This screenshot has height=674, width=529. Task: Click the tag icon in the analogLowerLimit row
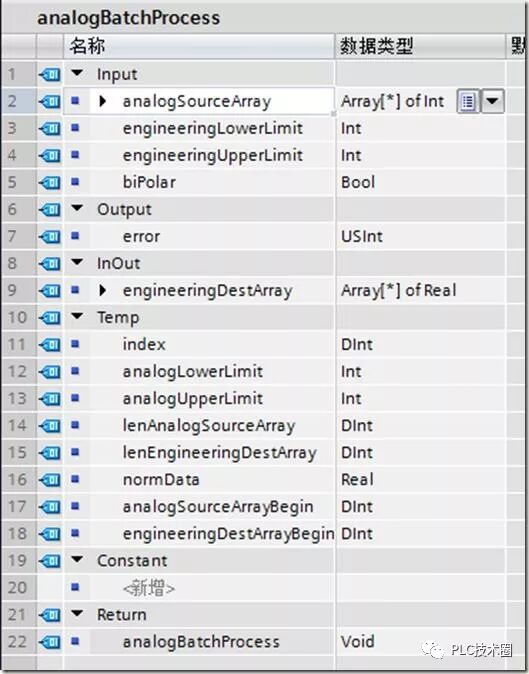pos(49,372)
